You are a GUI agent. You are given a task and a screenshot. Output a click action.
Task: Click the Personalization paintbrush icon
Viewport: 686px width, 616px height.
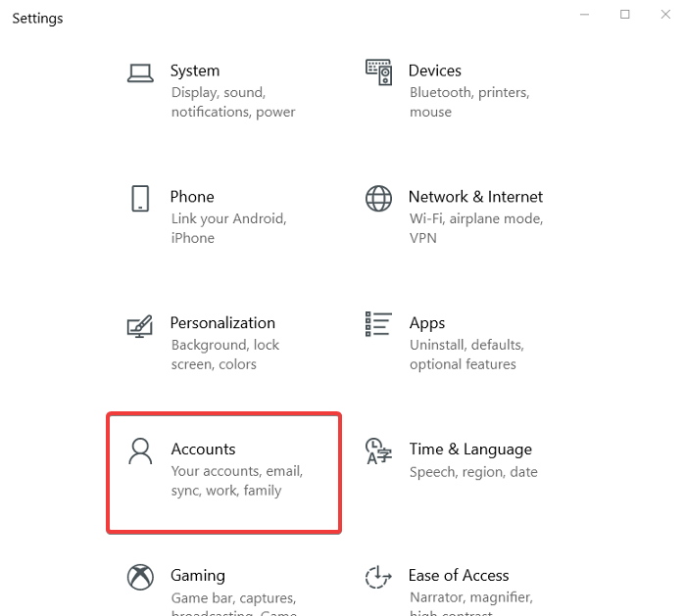tap(141, 325)
